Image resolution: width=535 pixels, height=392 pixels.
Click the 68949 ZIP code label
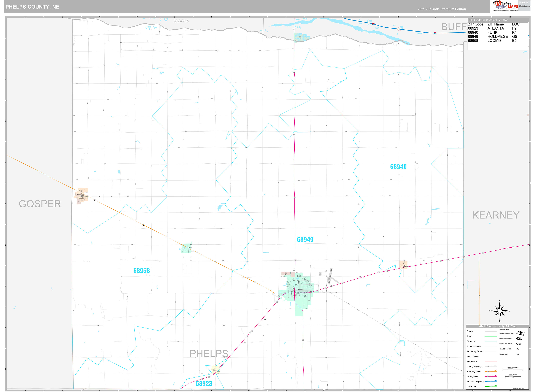305,240
